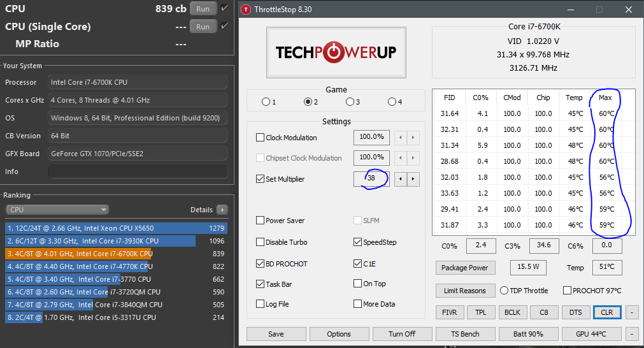
Task: Run the CPU Single Core benchmark
Action: pos(203,27)
